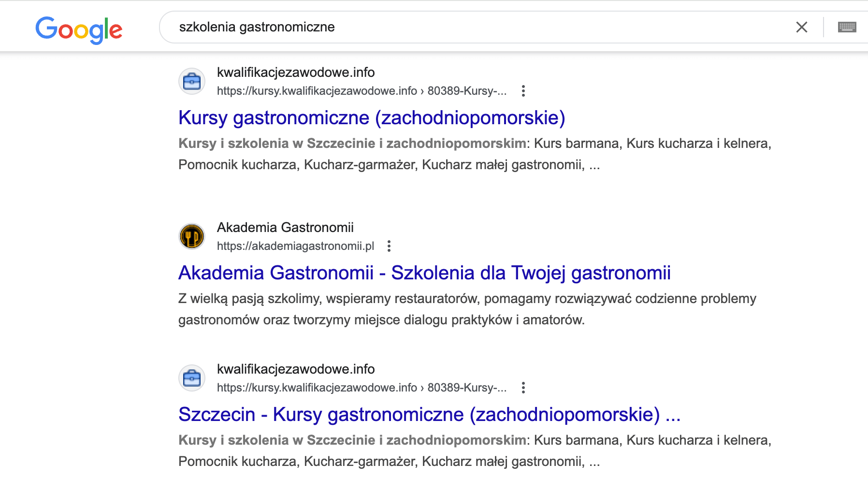Clear the search query with the X icon
This screenshot has width=868, height=493.
click(x=801, y=27)
